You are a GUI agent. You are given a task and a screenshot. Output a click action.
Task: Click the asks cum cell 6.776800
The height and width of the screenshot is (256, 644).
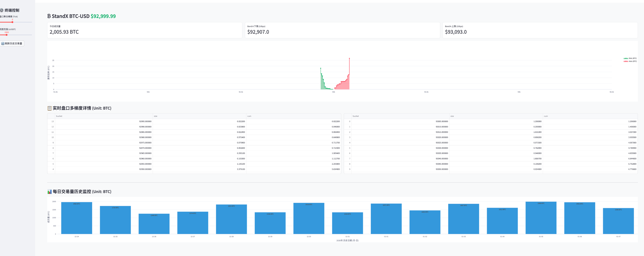[590, 169]
